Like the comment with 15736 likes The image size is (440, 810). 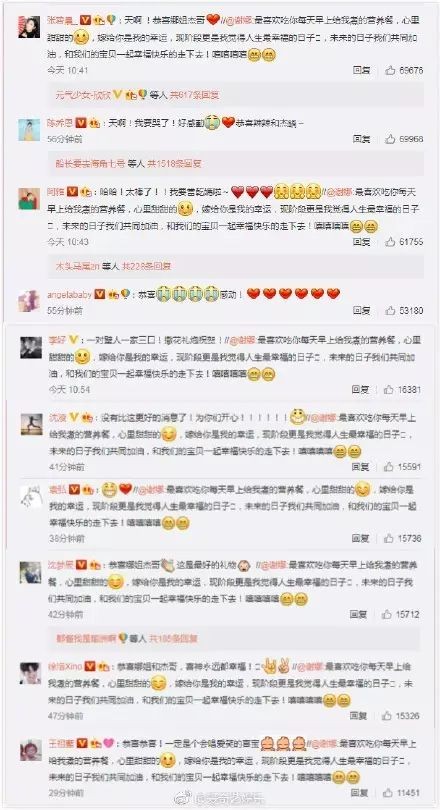point(389,538)
